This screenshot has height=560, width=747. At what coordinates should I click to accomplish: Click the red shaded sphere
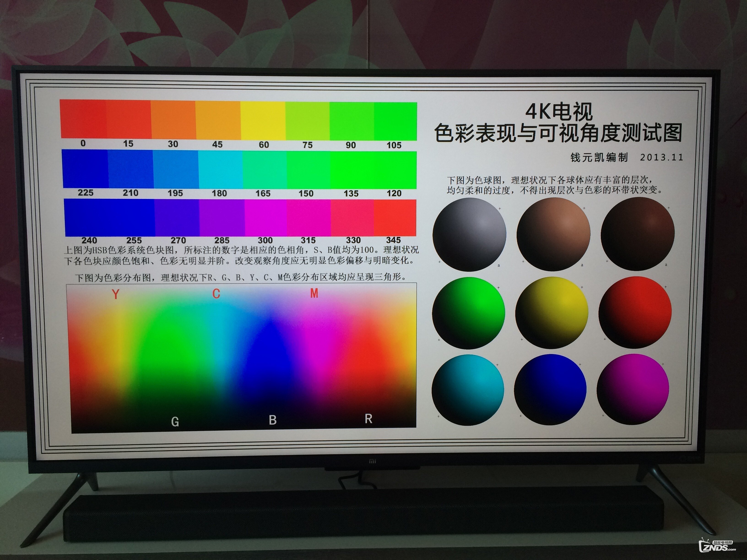tap(635, 312)
